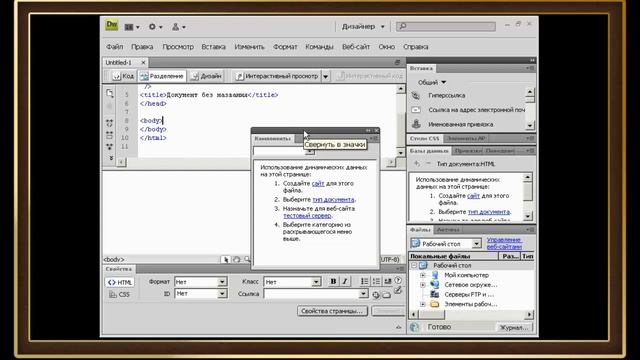The image size is (640, 360).
Task: Open the Окно menu
Action: click(387, 47)
